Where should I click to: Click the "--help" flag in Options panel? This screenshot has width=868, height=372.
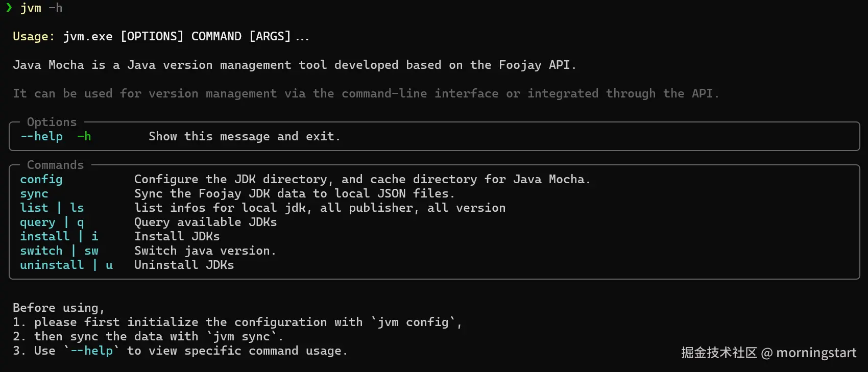pyautogui.click(x=41, y=137)
